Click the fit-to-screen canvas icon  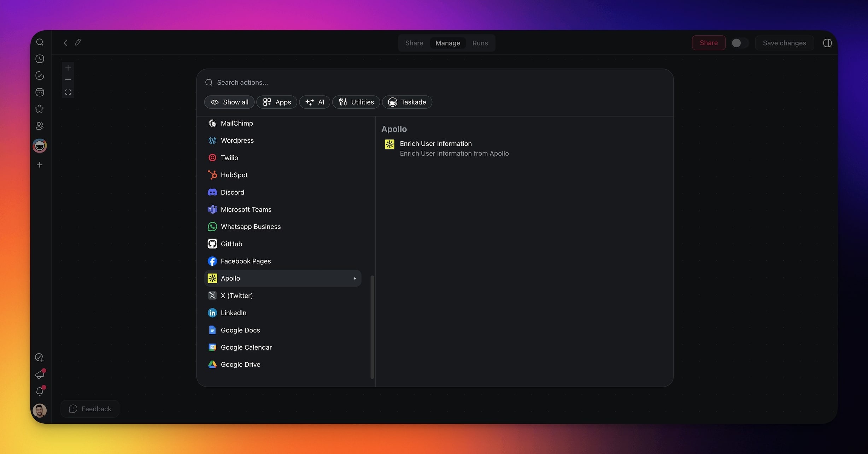[68, 92]
